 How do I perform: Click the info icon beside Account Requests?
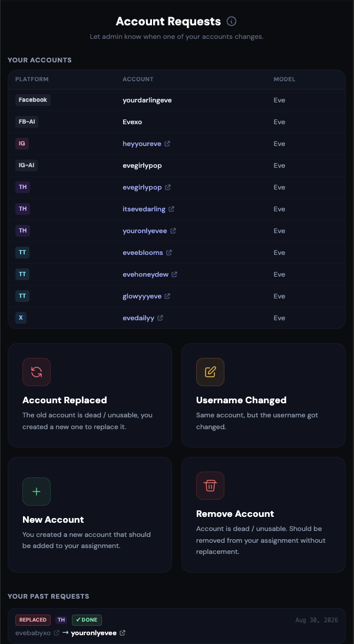click(x=231, y=21)
